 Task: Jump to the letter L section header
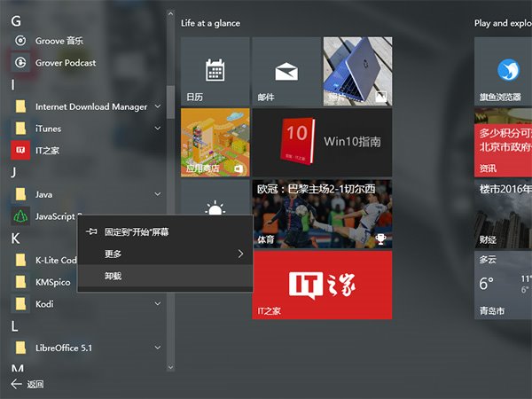click(14, 326)
